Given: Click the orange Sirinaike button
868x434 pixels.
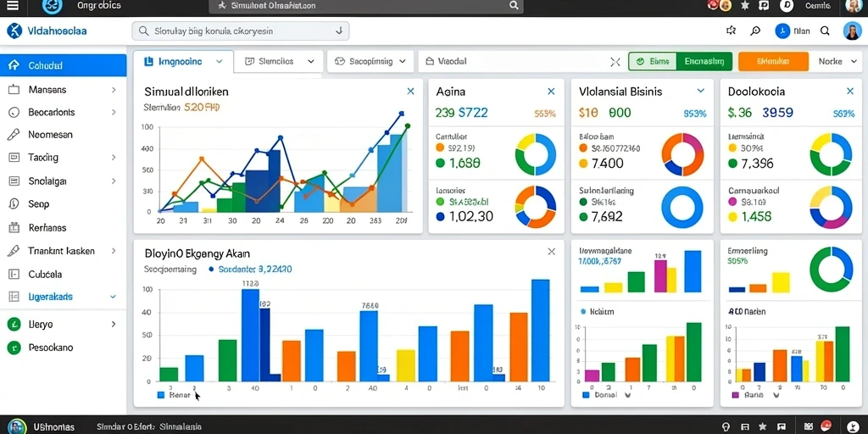Looking at the screenshot, I should [x=773, y=61].
